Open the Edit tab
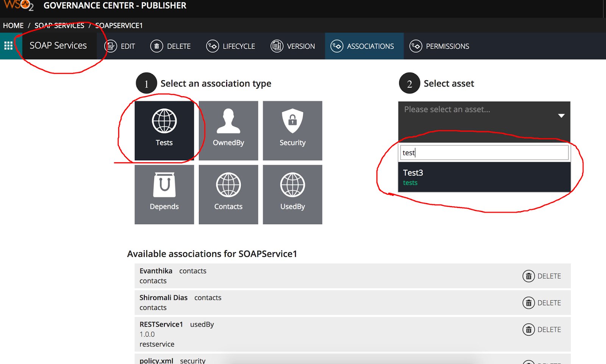606x364 pixels. [x=120, y=46]
